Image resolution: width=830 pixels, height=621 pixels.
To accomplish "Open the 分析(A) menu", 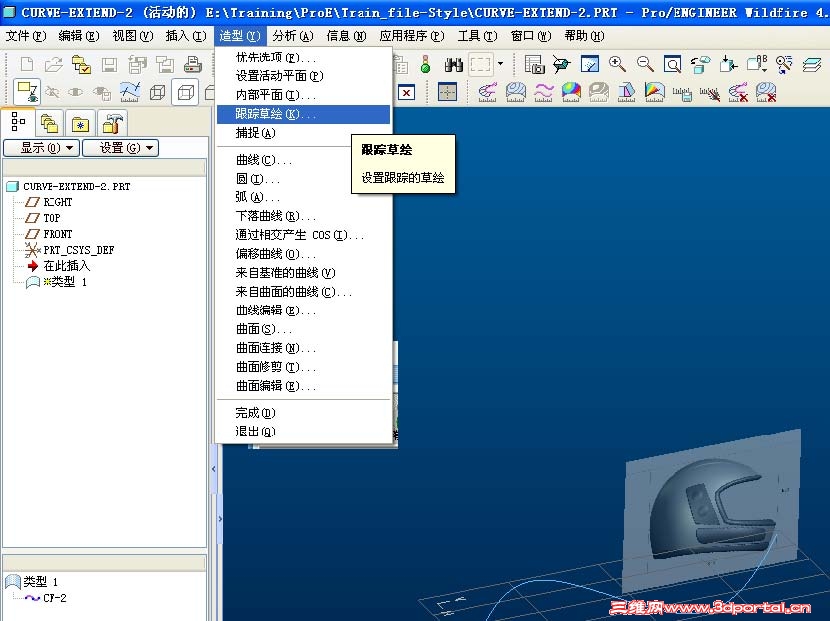I will click(293, 35).
